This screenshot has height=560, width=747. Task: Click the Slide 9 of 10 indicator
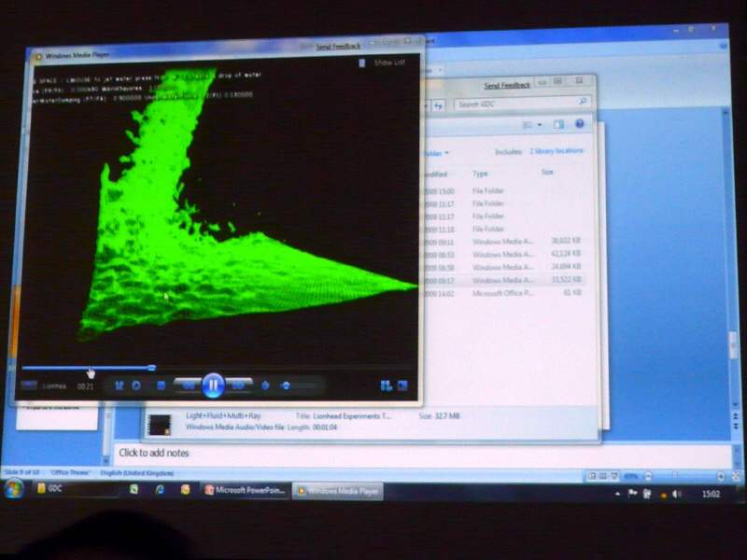tap(22, 472)
